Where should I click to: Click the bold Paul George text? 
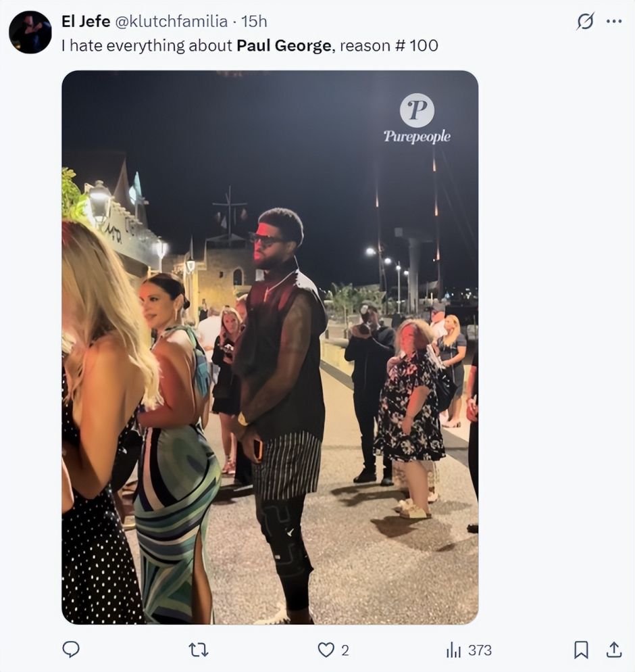284,46
